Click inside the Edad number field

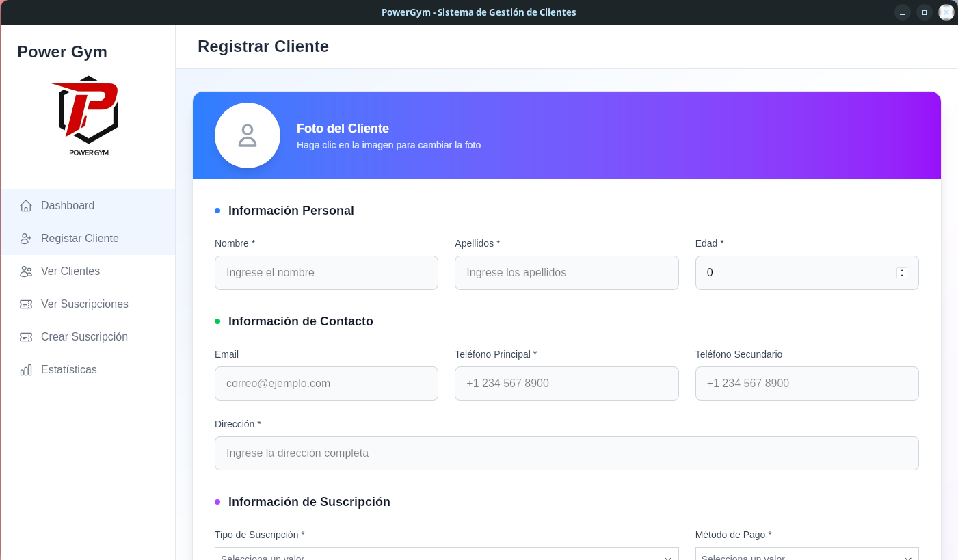tap(807, 273)
